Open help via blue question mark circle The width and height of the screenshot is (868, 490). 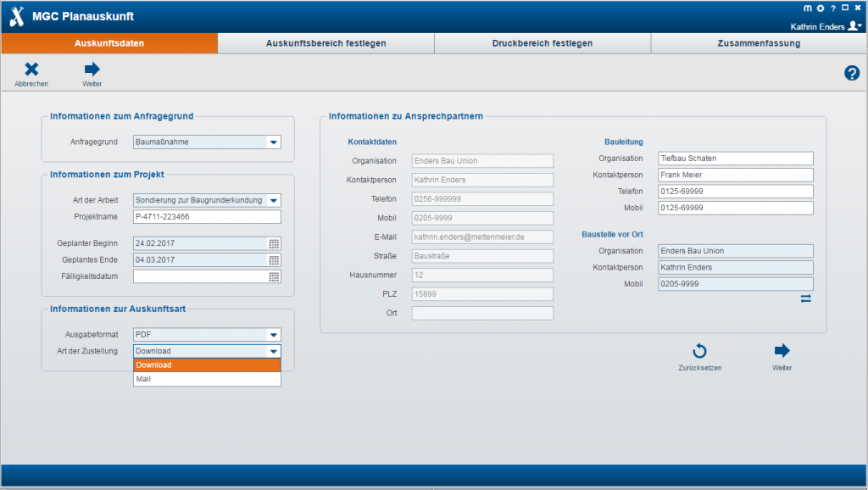click(x=852, y=74)
